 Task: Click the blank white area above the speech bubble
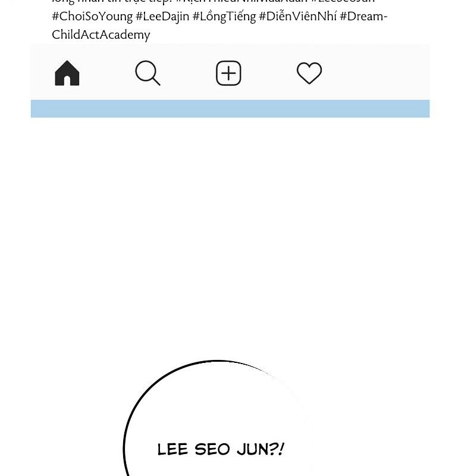tap(226, 238)
